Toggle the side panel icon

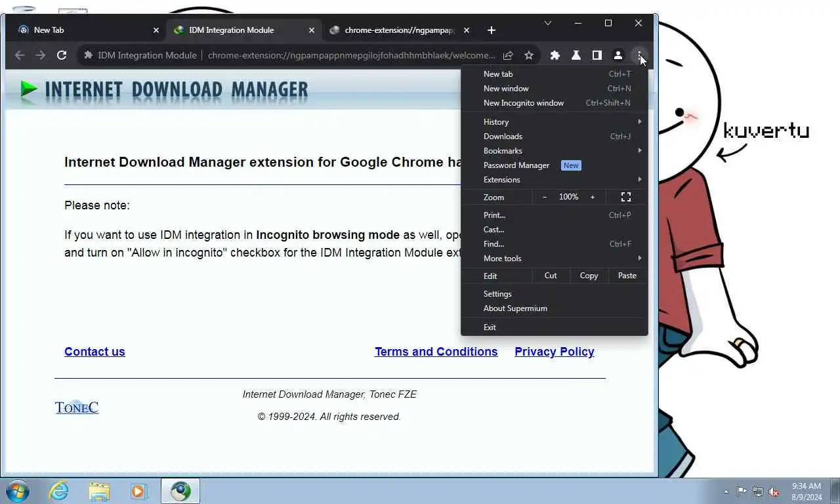pyautogui.click(x=597, y=55)
